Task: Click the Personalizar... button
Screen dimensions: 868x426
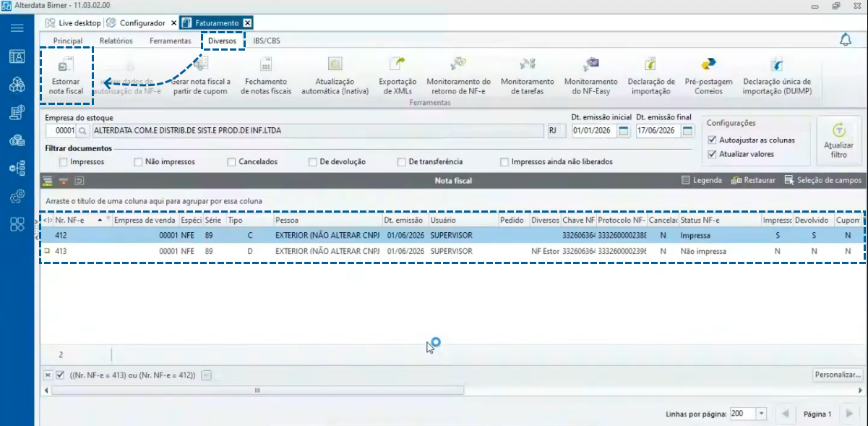Action: tap(838, 375)
